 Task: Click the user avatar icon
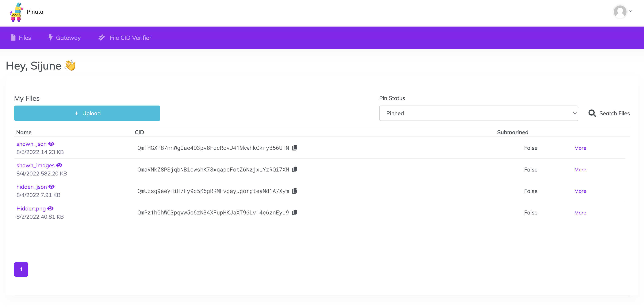click(620, 11)
